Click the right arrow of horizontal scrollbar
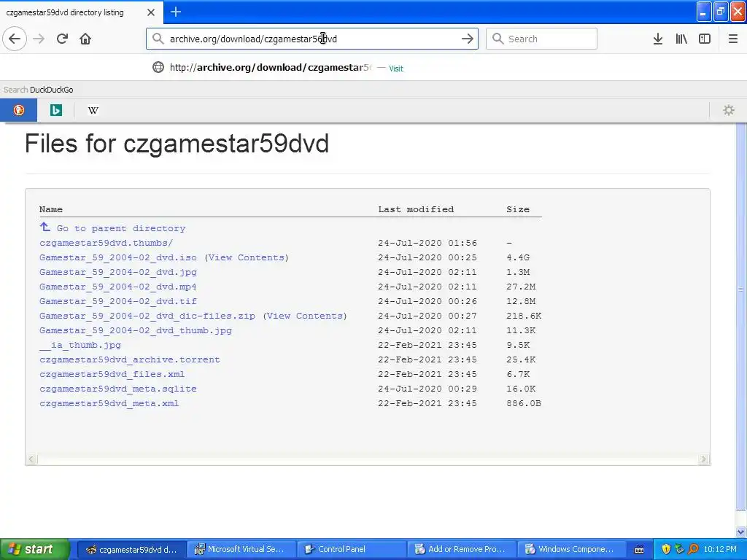 (x=704, y=459)
